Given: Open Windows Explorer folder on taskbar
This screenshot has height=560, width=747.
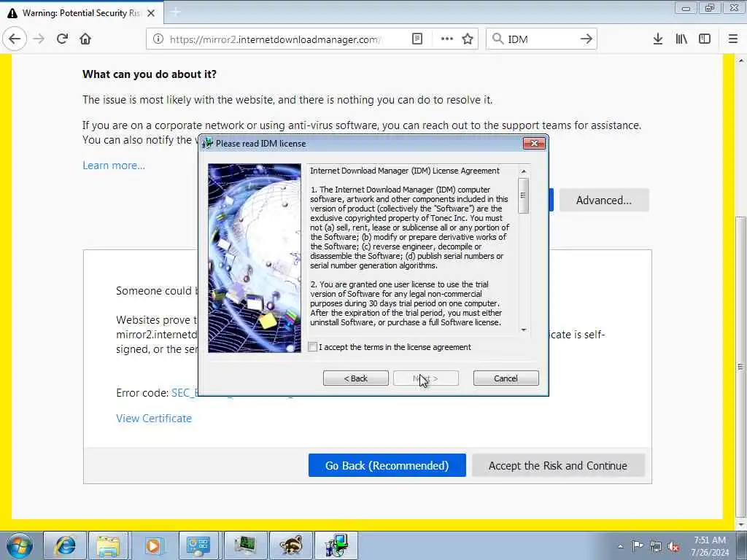Looking at the screenshot, I should click(x=108, y=545).
